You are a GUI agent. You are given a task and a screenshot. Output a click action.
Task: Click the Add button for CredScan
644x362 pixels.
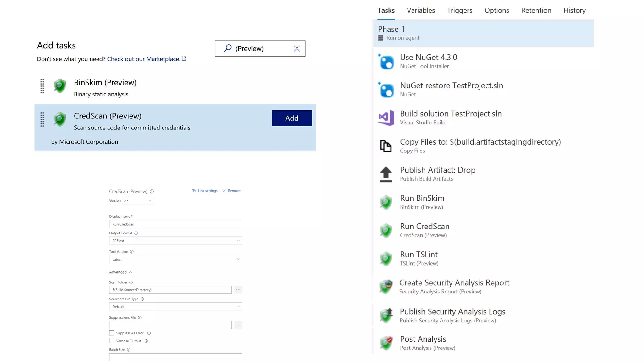click(x=291, y=118)
